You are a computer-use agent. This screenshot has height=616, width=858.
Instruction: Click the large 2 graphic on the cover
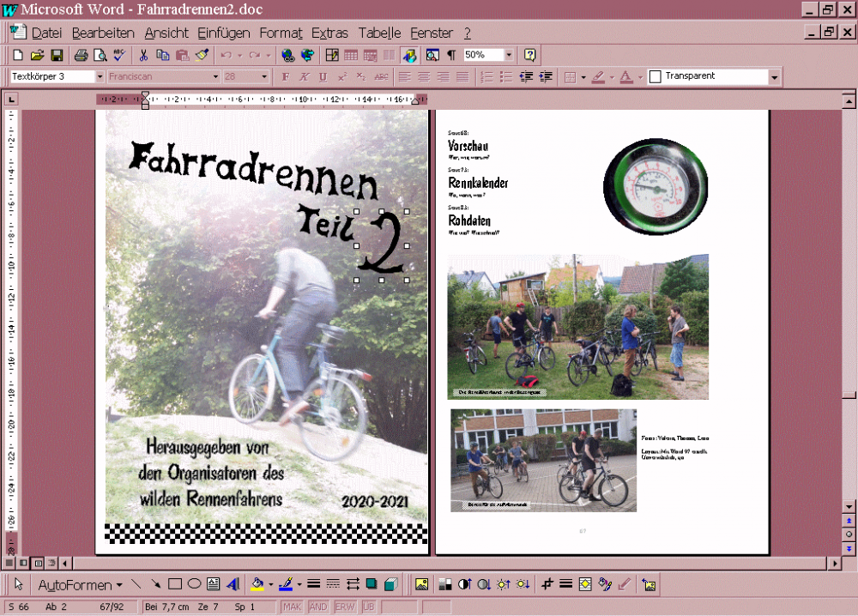click(382, 245)
